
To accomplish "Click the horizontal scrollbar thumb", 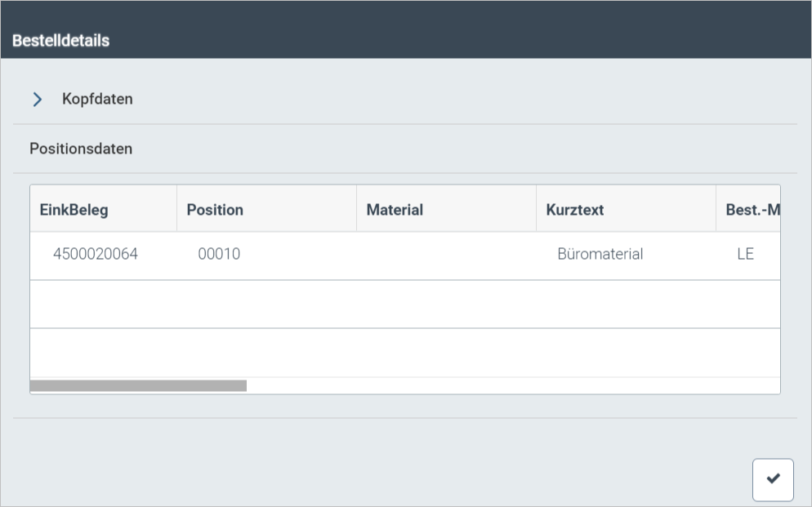I will coord(138,385).
